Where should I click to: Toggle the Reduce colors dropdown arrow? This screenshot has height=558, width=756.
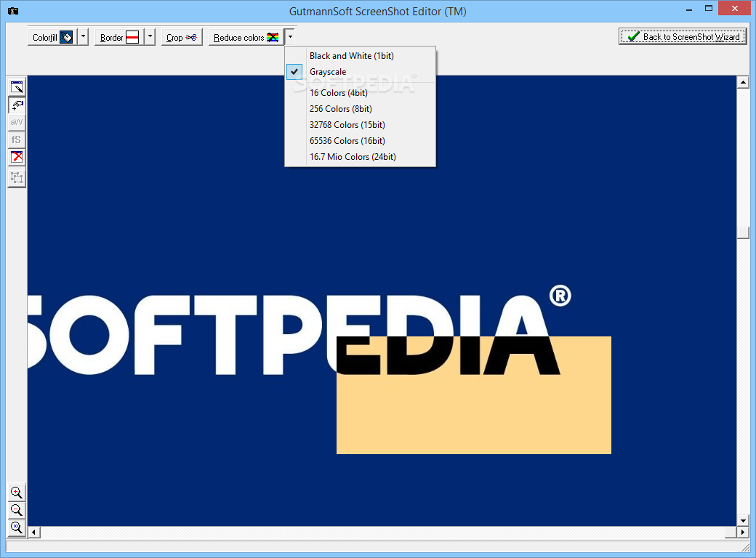(290, 37)
